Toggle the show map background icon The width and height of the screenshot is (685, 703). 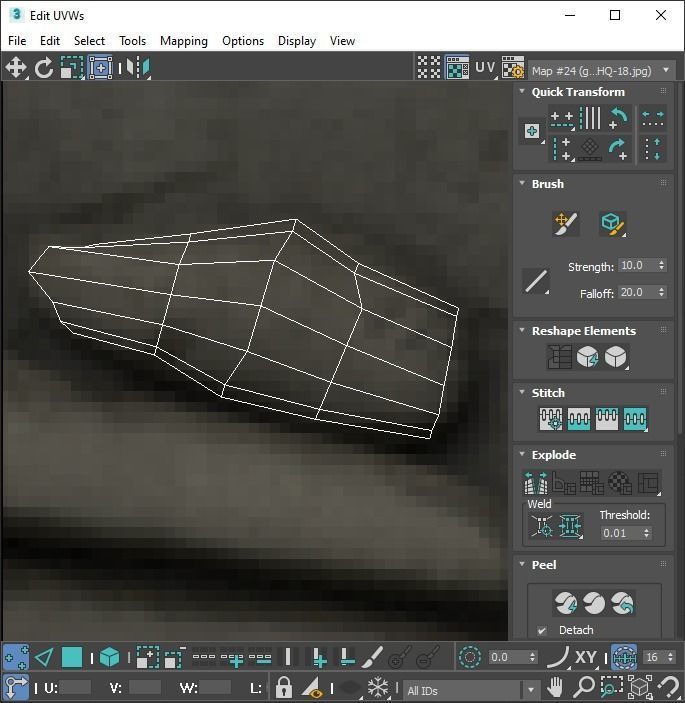457,67
